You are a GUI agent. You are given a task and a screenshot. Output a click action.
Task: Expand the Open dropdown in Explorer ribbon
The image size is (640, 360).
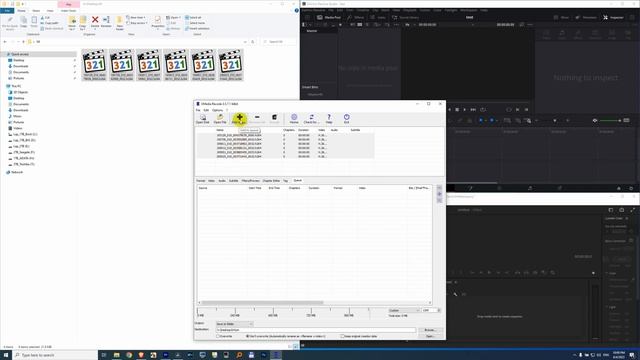coord(173,18)
